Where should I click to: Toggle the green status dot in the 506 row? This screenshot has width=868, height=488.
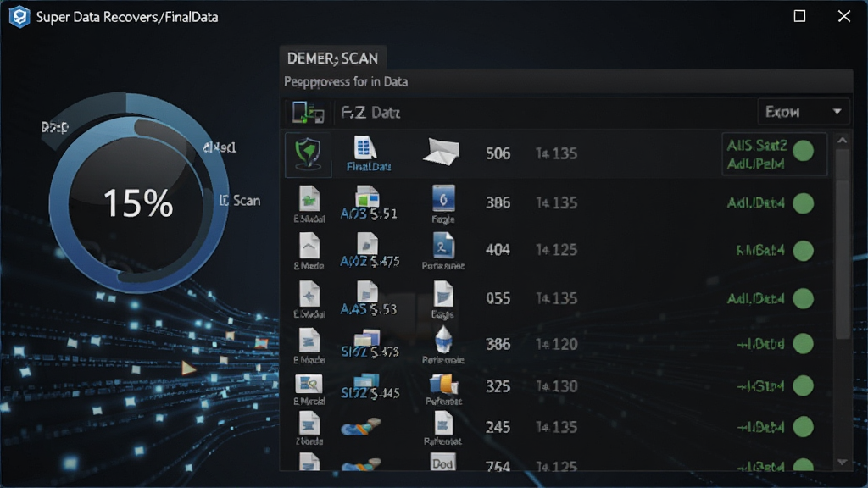click(x=804, y=151)
